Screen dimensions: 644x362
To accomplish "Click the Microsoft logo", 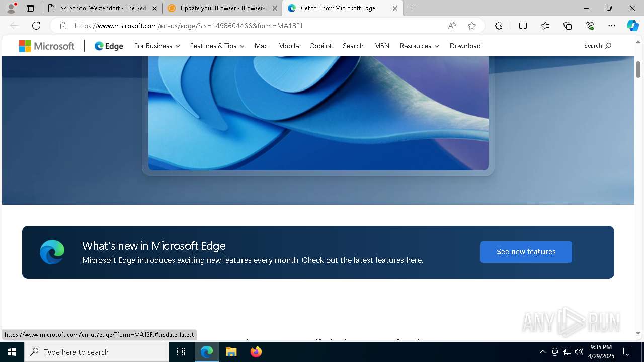I will coord(47,46).
